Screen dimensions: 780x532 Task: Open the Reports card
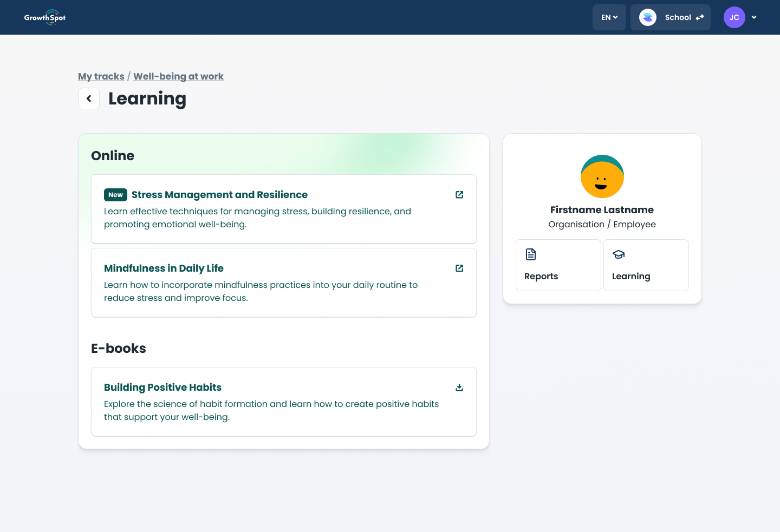[558, 265]
